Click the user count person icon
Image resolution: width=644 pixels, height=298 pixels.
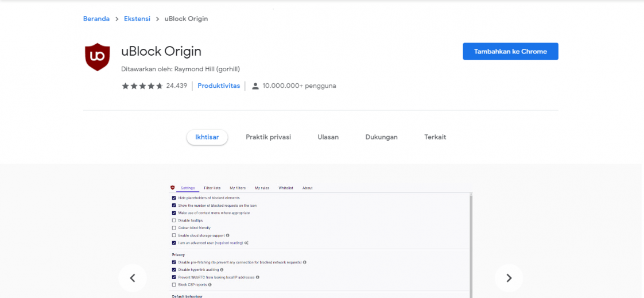click(x=255, y=86)
